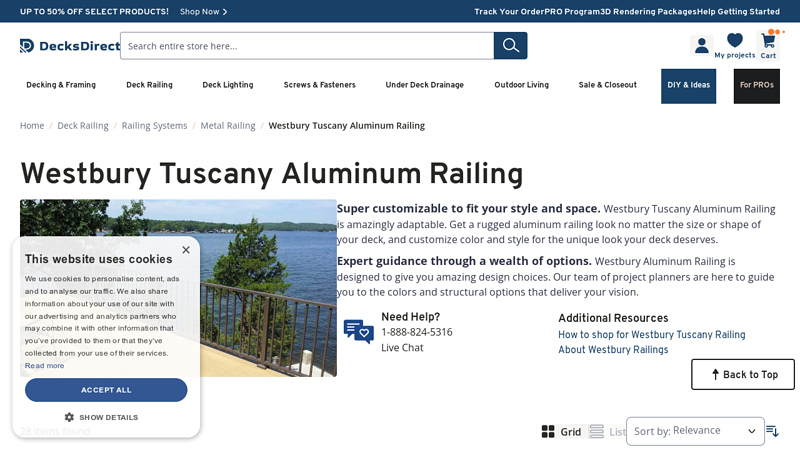Open the Sort by Relevance dropdown
This screenshot has width=800, height=450.
click(695, 431)
